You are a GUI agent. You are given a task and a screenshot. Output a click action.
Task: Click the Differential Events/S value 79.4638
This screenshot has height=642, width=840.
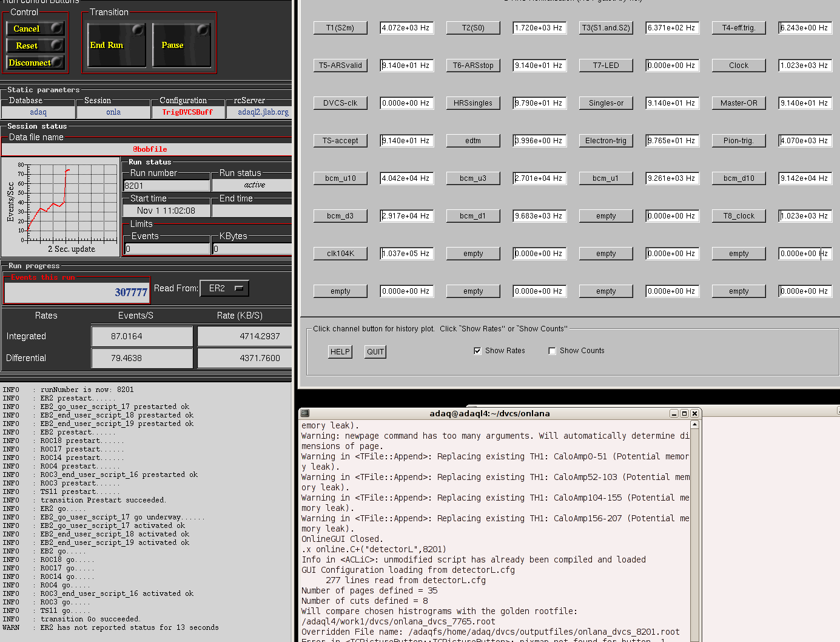pyautogui.click(x=142, y=358)
